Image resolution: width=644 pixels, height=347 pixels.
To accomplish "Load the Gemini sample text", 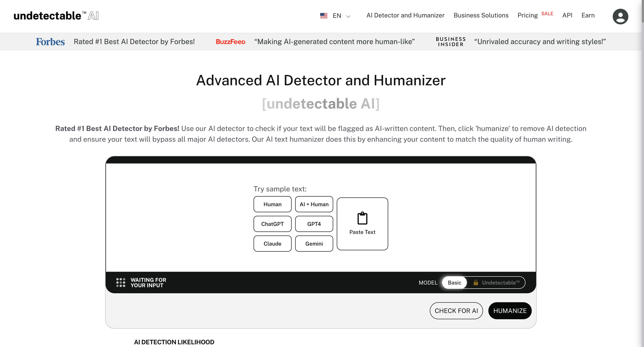I will click(x=314, y=244).
